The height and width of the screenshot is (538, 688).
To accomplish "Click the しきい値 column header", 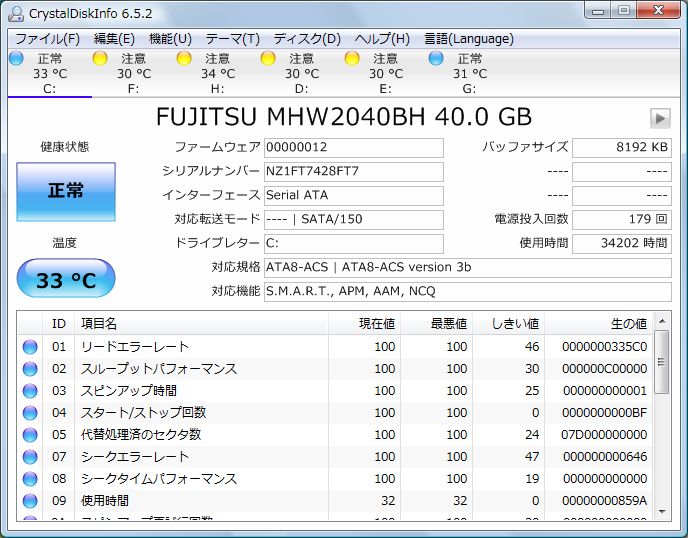I will pyautogui.click(x=508, y=324).
